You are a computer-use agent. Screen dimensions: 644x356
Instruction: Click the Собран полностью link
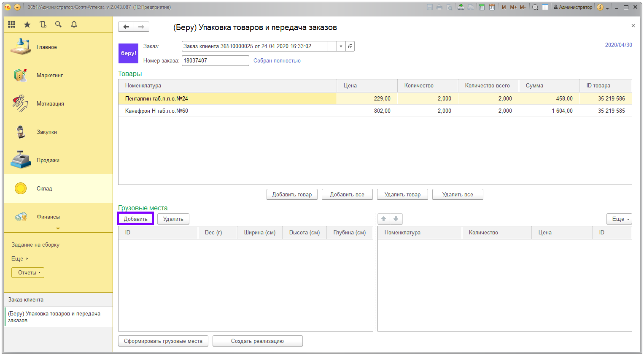point(277,61)
